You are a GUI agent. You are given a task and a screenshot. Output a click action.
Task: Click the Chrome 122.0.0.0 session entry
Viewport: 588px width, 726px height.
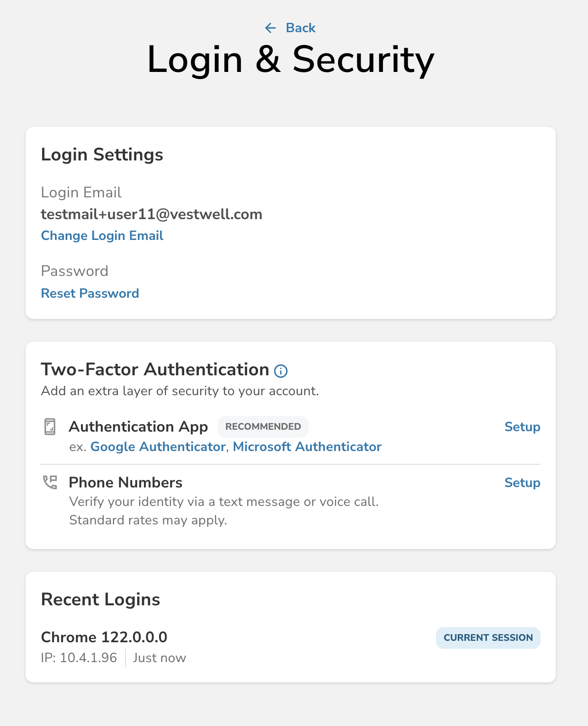tap(104, 637)
